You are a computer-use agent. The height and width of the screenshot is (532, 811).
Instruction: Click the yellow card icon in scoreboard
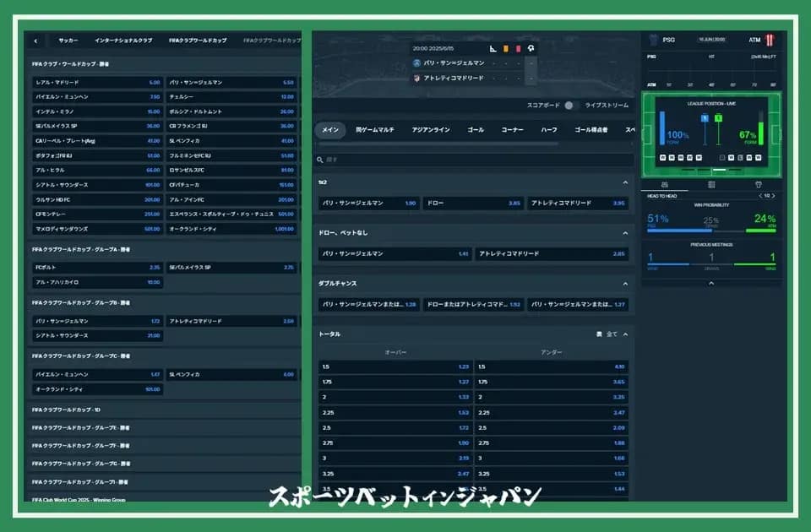(x=506, y=49)
